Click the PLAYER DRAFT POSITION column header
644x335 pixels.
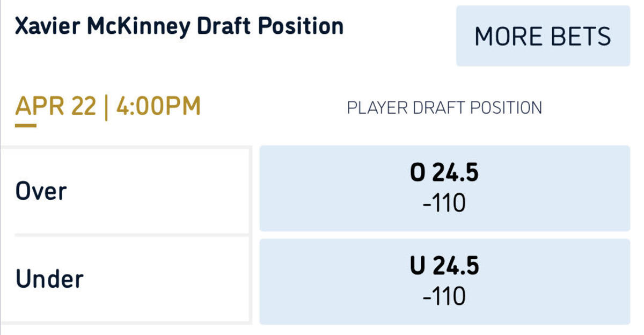(x=444, y=108)
